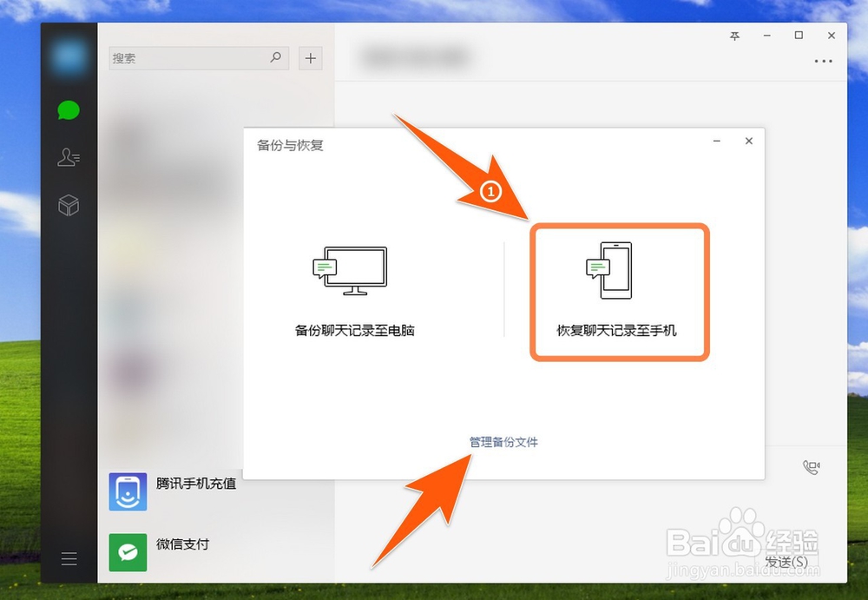Click the 微信支付 green avatar icon
The image size is (868, 600).
pos(128,552)
